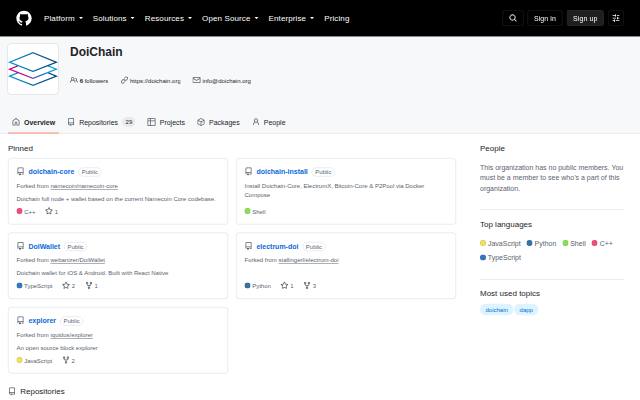
Task: Expand the Enterprise menu
Action: (x=291, y=18)
